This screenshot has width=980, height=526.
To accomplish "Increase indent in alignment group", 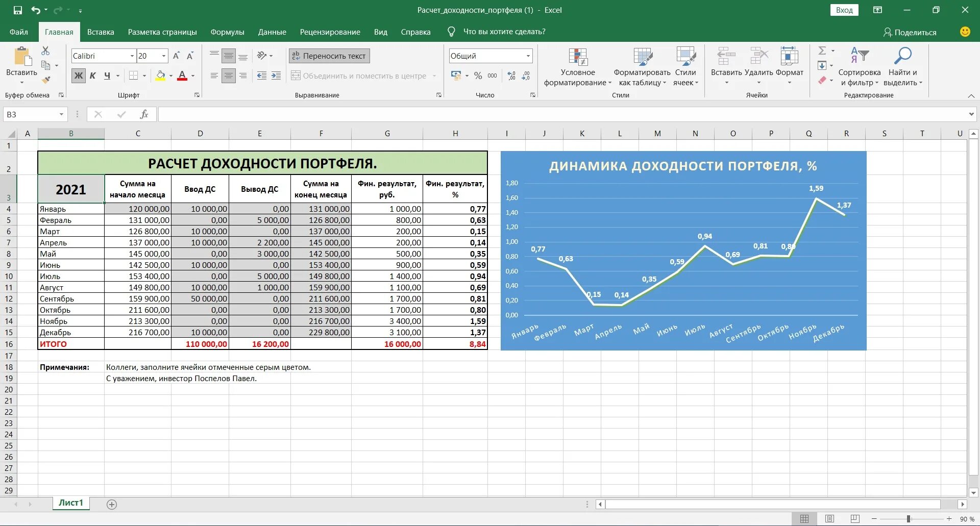I will [x=276, y=76].
